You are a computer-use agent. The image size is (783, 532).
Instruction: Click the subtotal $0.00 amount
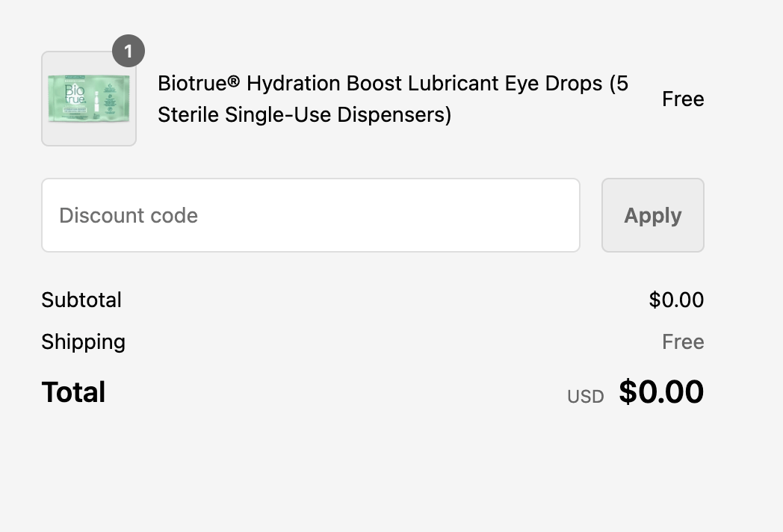click(x=676, y=300)
